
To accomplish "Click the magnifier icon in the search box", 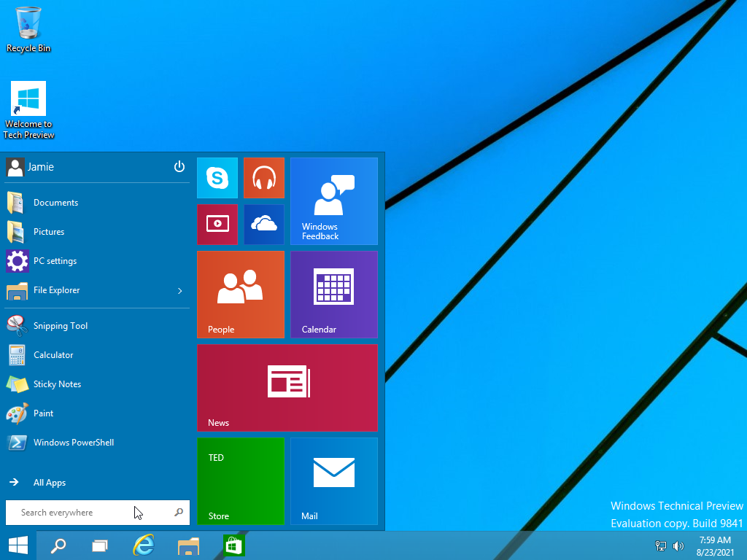I will click(179, 513).
